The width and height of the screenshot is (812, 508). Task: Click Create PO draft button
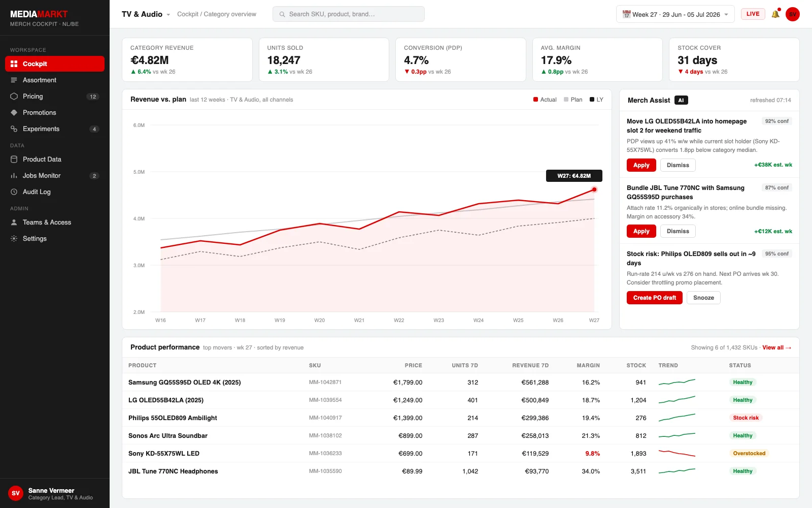point(655,298)
